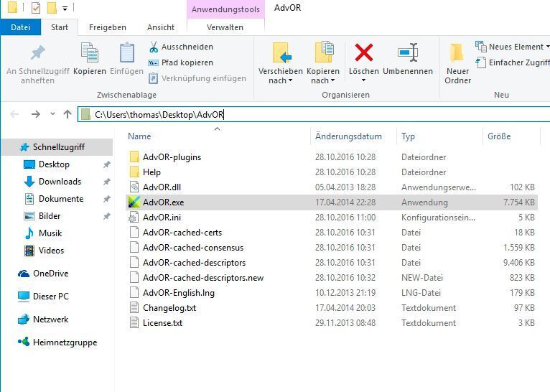The height and width of the screenshot is (392, 550).
Task: Open recent locations dropdown chevron
Action: [x=52, y=114]
